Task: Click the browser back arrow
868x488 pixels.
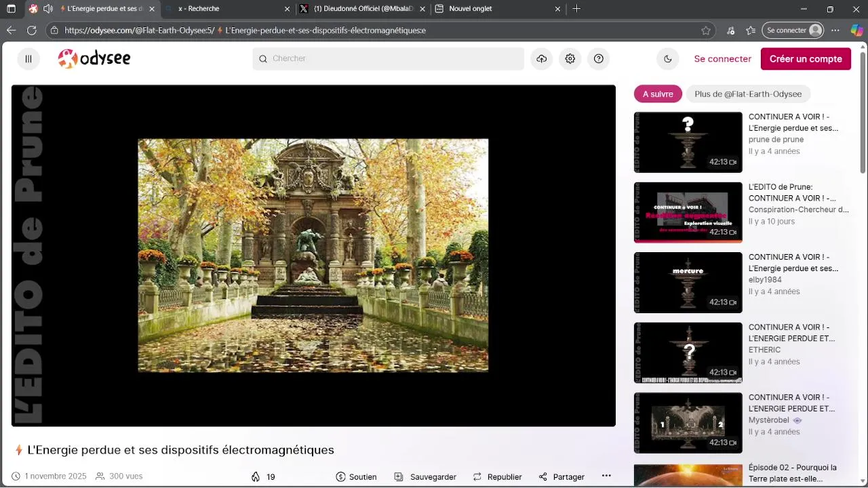Action: (11, 30)
